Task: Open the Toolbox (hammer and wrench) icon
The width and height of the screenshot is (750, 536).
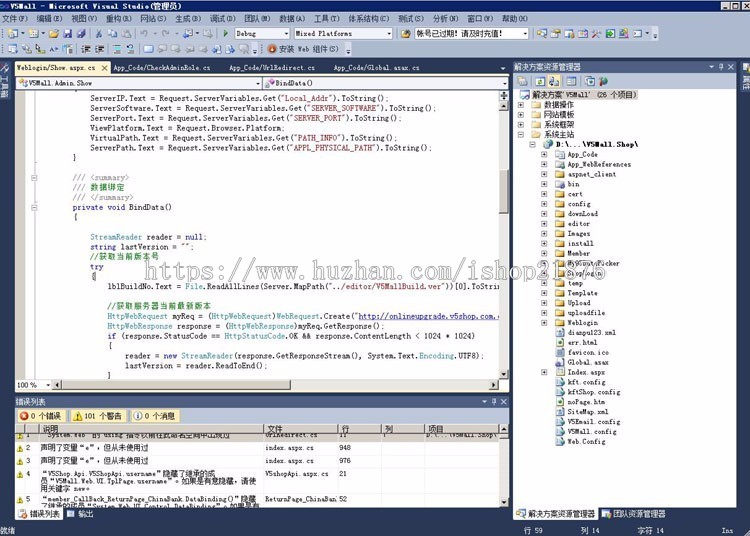Action: (x=596, y=33)
